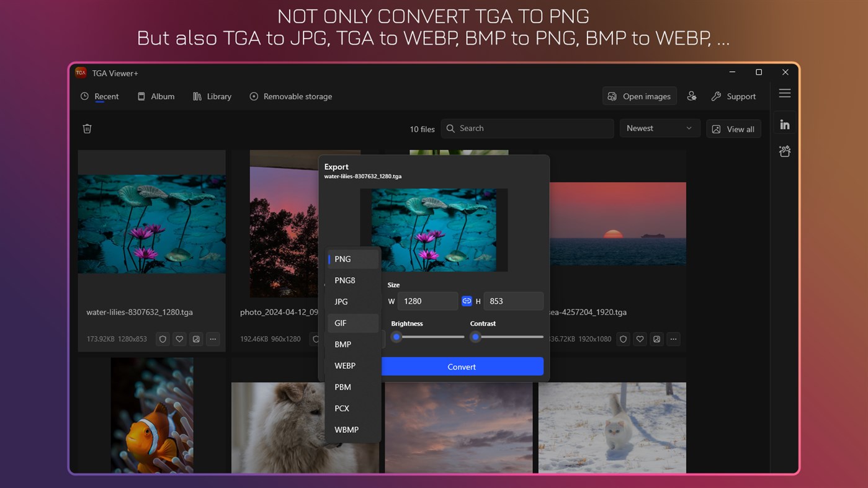This screenshot has height=488, width=868.
Task: Click the LinkedIn icon in the sidebar
Action: click(784, 123)
